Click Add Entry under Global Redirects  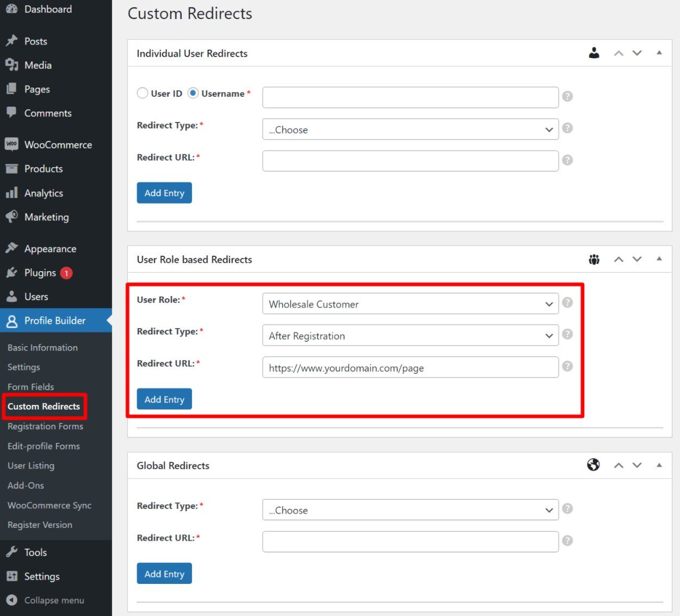[164, 574]
